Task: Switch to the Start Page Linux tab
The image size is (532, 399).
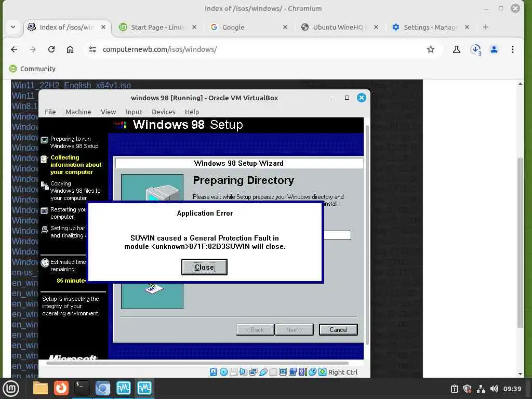Action: (x=157, y=27)
